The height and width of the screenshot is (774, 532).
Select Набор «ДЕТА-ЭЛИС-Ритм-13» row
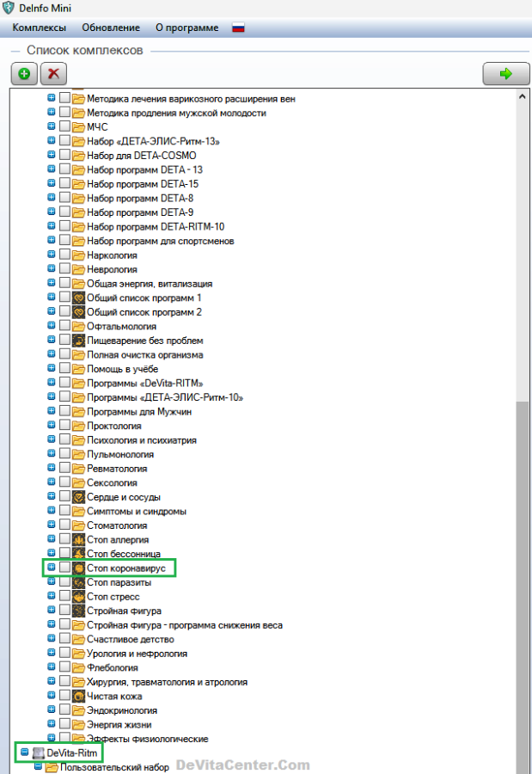coord(153,142)
